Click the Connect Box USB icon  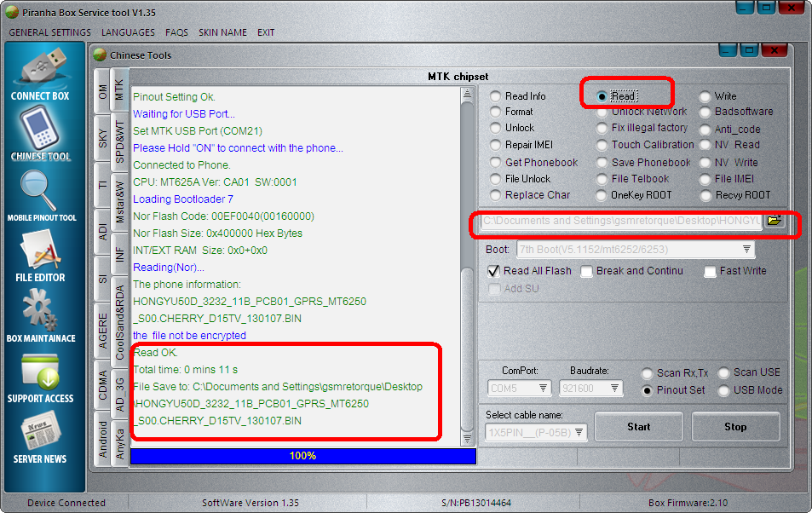click(x=41, y=68)
